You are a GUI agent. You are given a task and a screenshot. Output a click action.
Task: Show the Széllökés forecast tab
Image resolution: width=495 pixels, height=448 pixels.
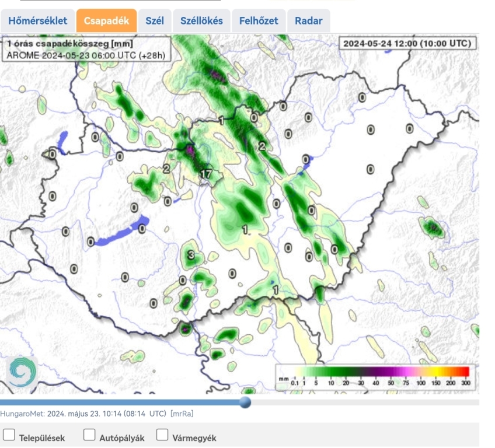[x=201, y=21]
